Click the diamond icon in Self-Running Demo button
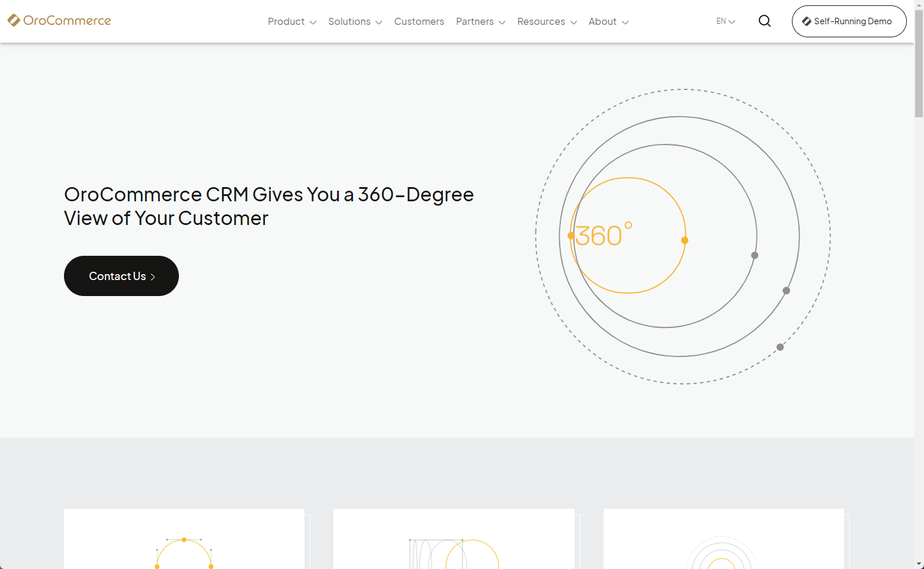 [806, 21]
